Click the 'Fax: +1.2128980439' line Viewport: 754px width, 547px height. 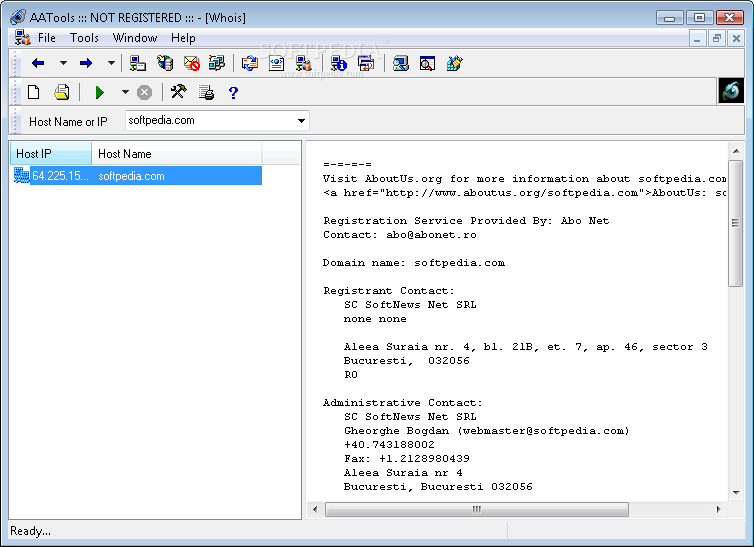(x=406, y=459)
